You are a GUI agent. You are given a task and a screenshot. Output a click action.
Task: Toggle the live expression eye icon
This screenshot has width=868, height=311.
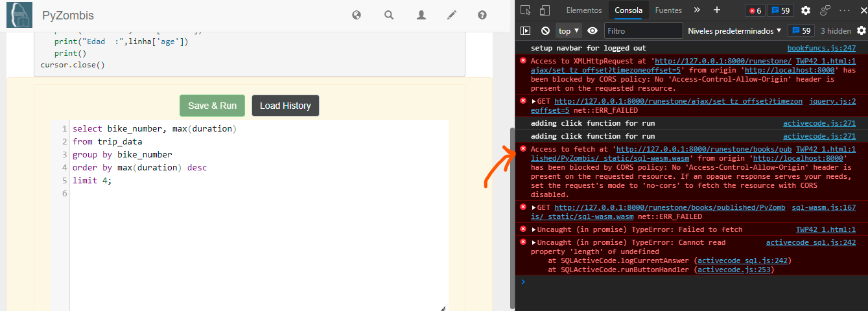[x=592, y=30]
